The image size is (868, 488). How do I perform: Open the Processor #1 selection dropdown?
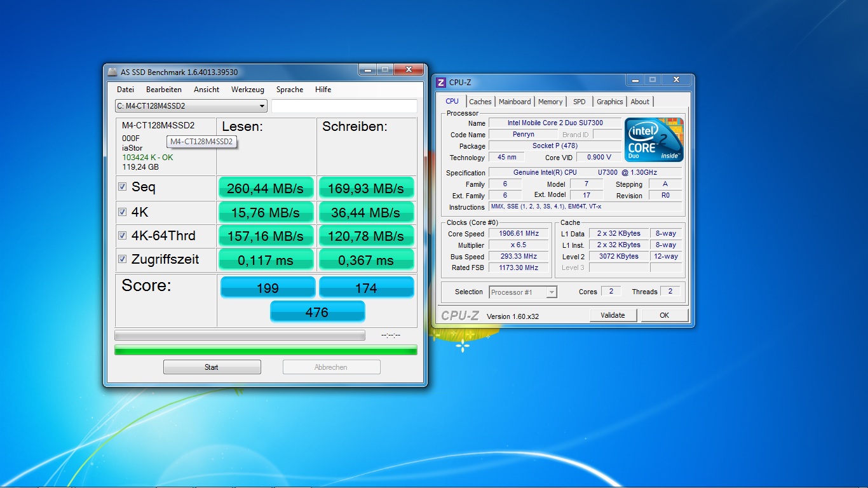(x=523, y=292)
